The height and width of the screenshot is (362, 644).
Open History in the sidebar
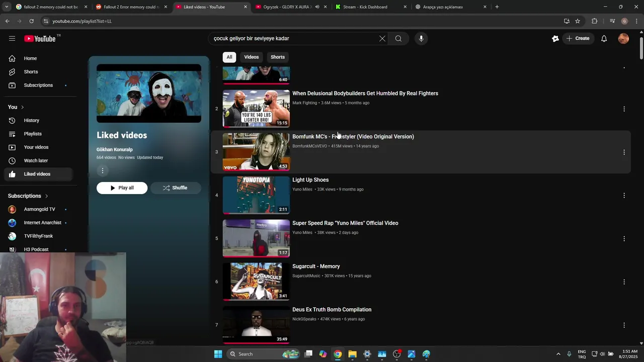(38, 121)
